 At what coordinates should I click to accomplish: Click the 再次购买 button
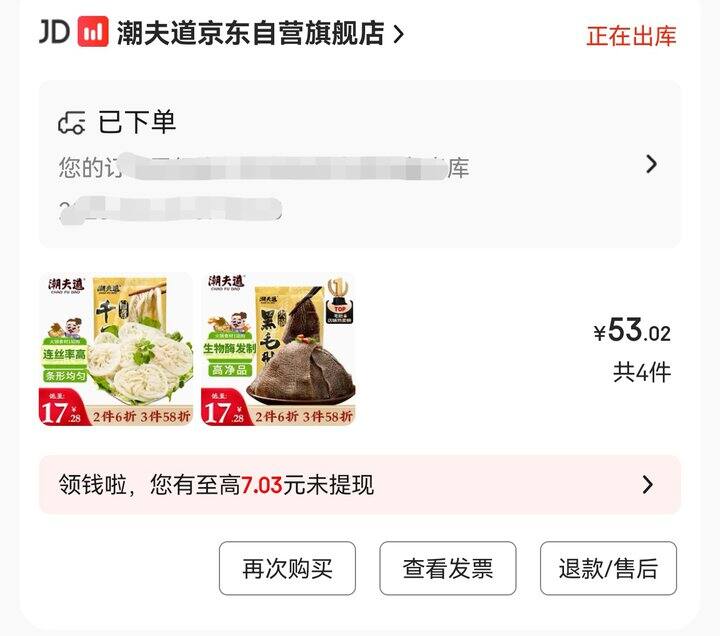tap(287, 568)
